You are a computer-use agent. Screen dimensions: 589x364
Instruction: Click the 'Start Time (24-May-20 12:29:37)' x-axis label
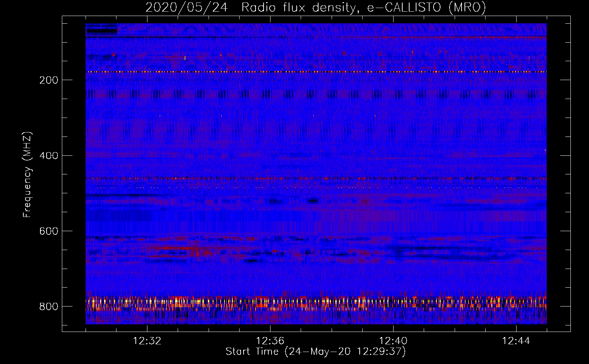pos(316,352)
